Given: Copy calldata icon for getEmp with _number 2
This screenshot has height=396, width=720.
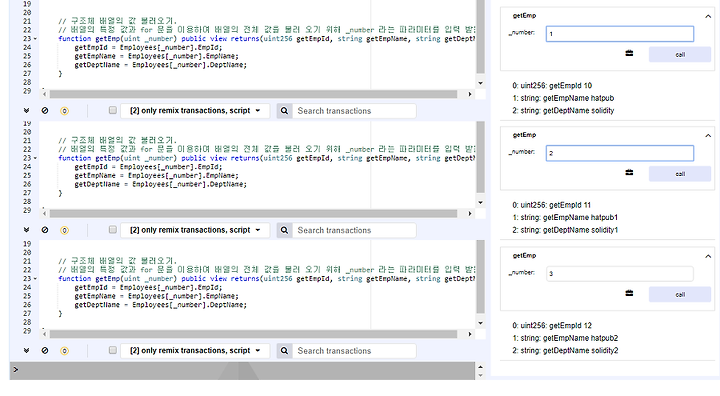Looking at the screenshot, I should pyautogui.click(x=629, y=172).
